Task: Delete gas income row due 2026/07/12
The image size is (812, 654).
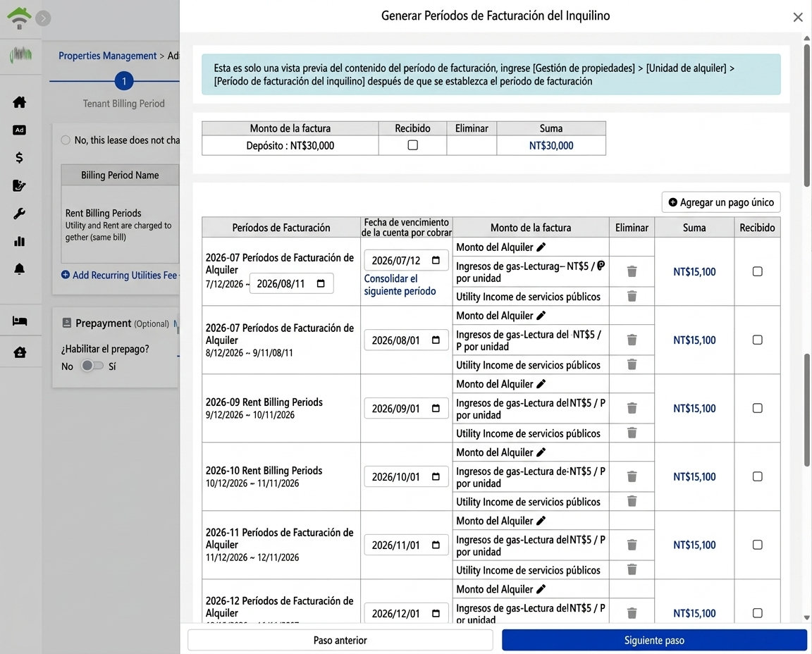Action: pos(632,271)
